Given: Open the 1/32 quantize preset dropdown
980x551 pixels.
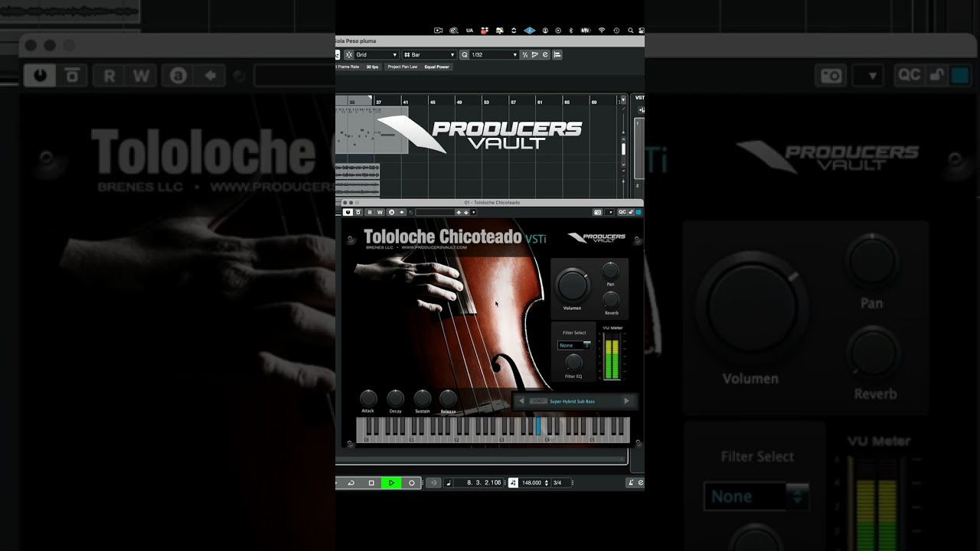Looking at the screenshot, I should (494, 54).
